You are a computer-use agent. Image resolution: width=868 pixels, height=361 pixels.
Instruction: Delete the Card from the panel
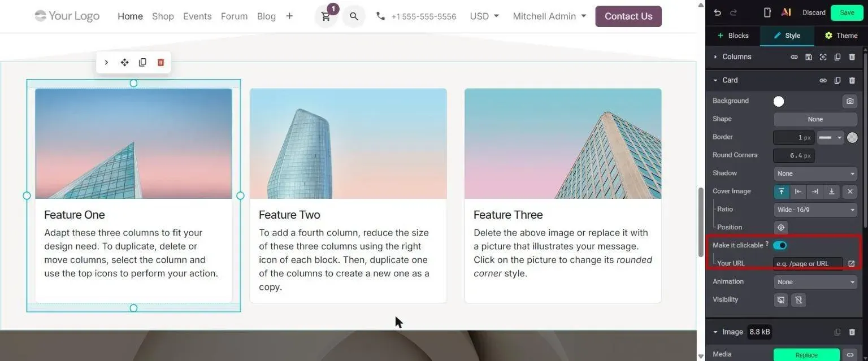click(852, 81)
